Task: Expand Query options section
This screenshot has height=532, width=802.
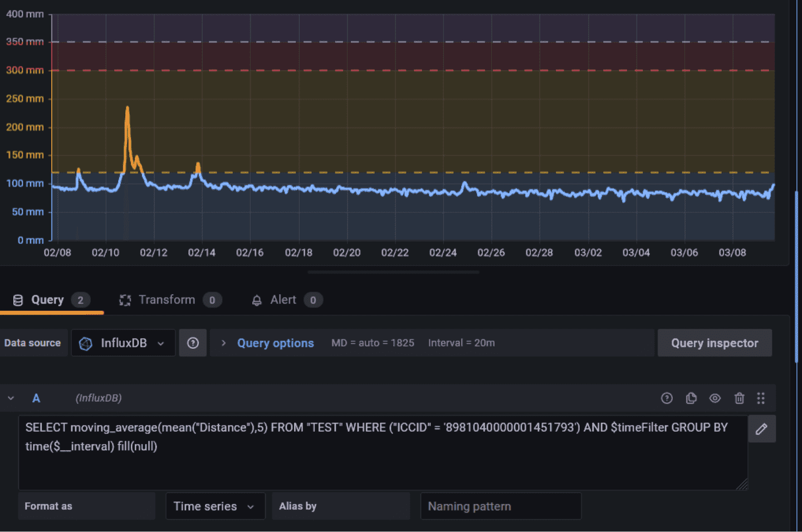Action: pyautogui.click(x=275, y=343)
